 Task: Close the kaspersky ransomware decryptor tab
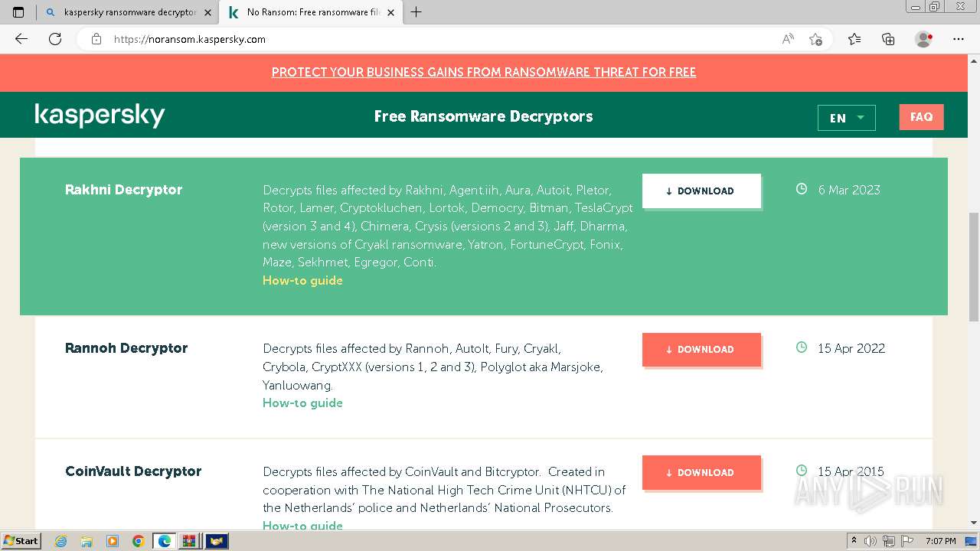207,12
